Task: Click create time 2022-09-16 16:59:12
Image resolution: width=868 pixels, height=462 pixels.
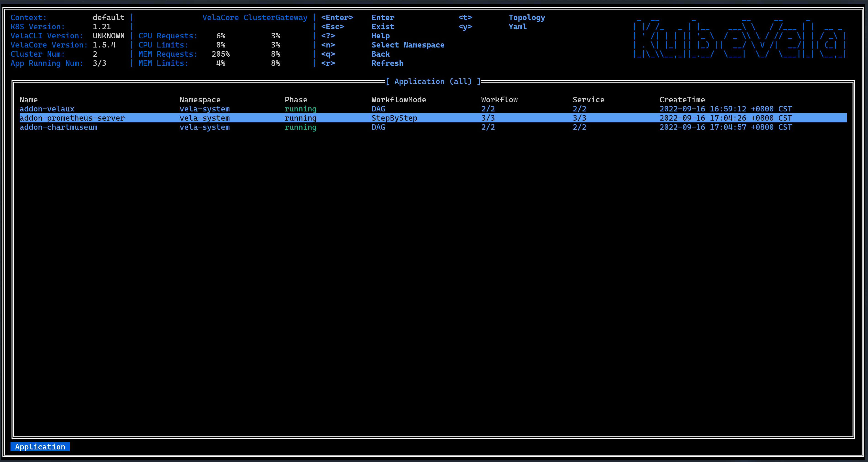Action: (725, 109)
